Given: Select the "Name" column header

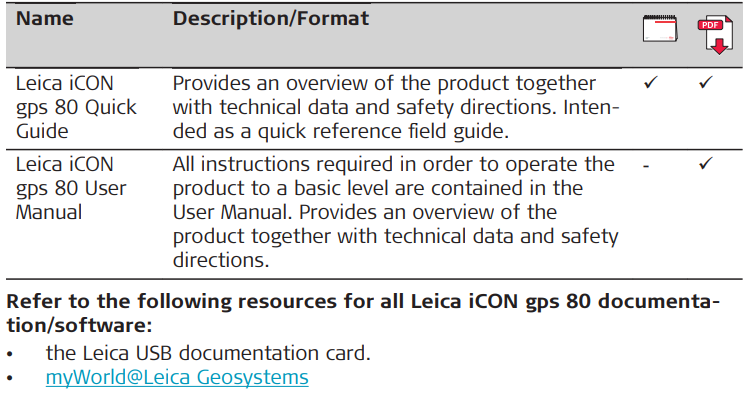Looking at the screenshot, I should [43, 19].
